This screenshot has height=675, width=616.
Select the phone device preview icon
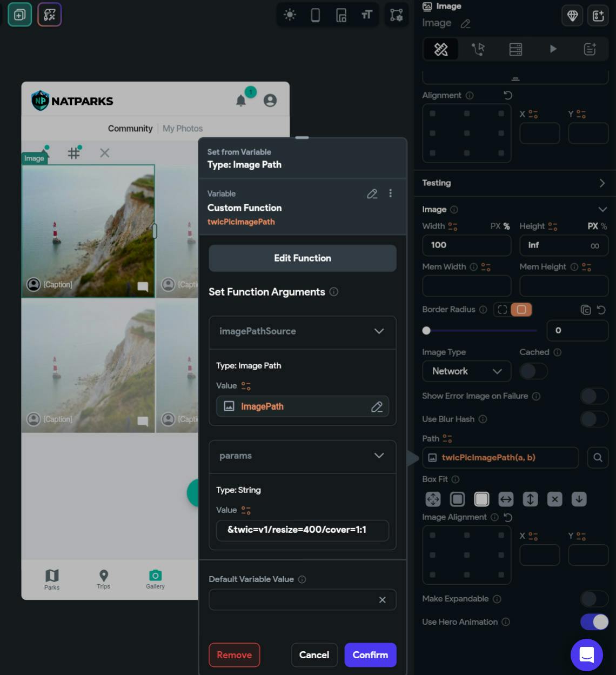pos(316,15)
